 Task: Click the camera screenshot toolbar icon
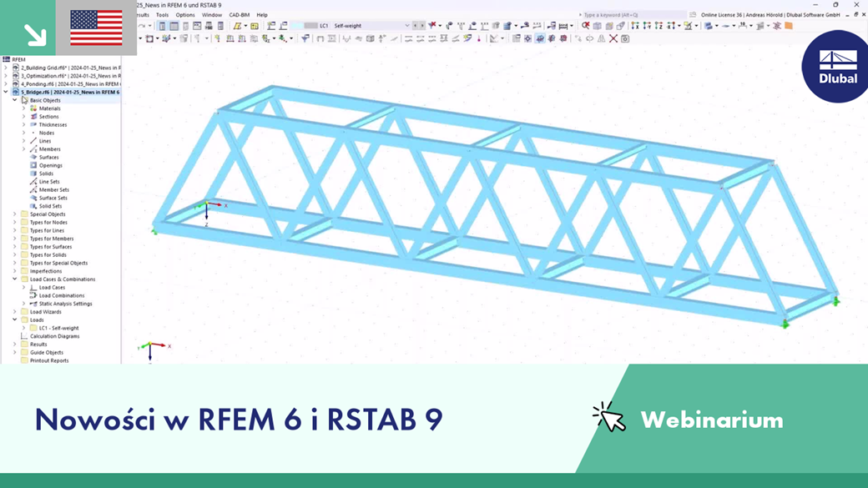click(x=625, y=38)
